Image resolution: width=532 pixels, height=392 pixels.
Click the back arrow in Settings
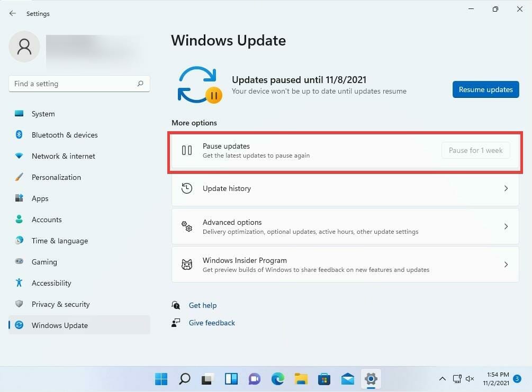13,13
